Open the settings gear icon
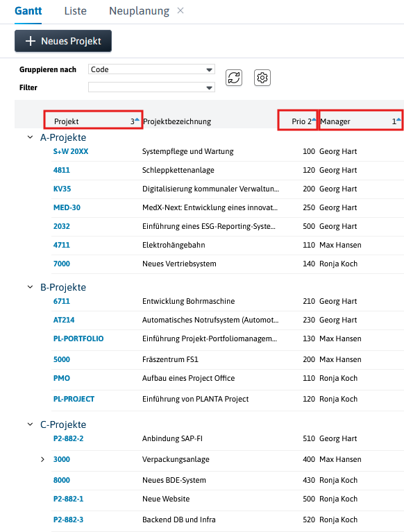This screenshot has width=404, height=532. click(x=262, y=78)
